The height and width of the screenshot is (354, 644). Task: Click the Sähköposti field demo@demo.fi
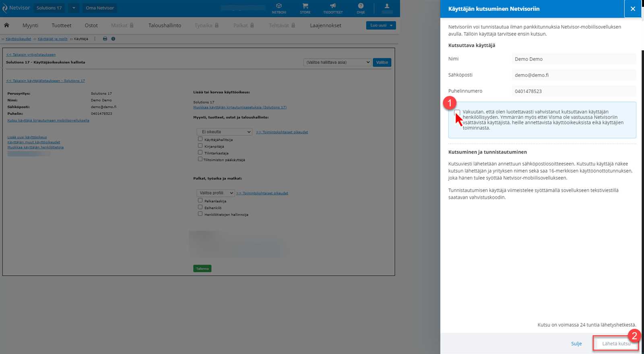pyautogui.click(x=574, y=75)
